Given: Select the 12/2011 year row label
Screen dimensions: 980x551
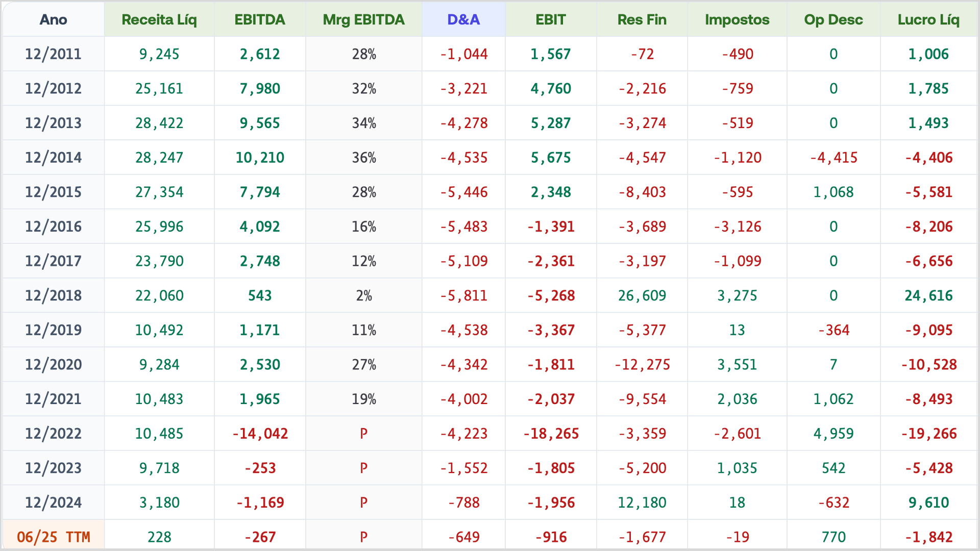Looking at the screenshot, I should point(54,54).
